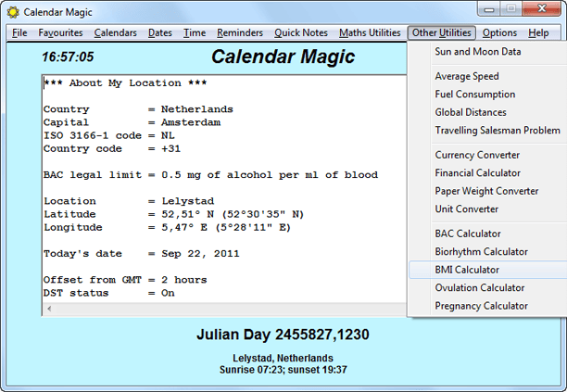Open the Options menu
This screenshot has width=567, height=392.
click(x=499, y=33)
